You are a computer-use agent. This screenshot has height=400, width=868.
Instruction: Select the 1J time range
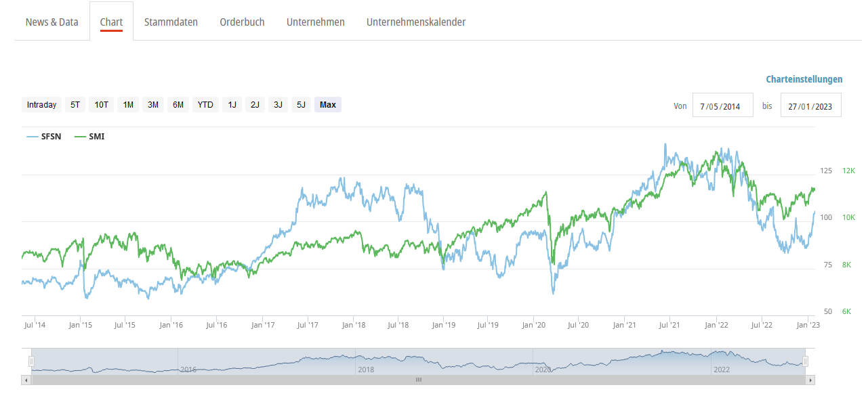pos(232,104)
